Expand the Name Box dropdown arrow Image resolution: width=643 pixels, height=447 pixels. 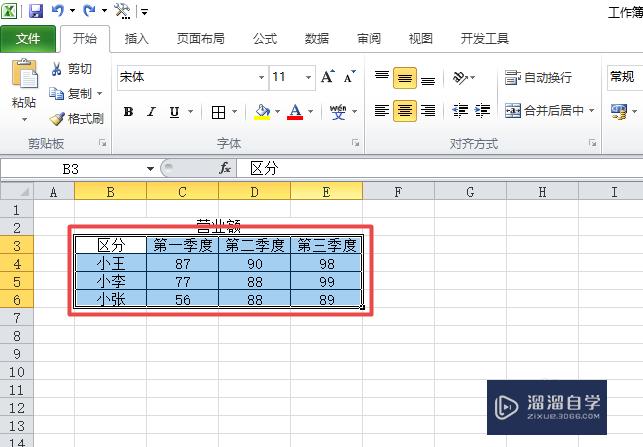[150, 169]
